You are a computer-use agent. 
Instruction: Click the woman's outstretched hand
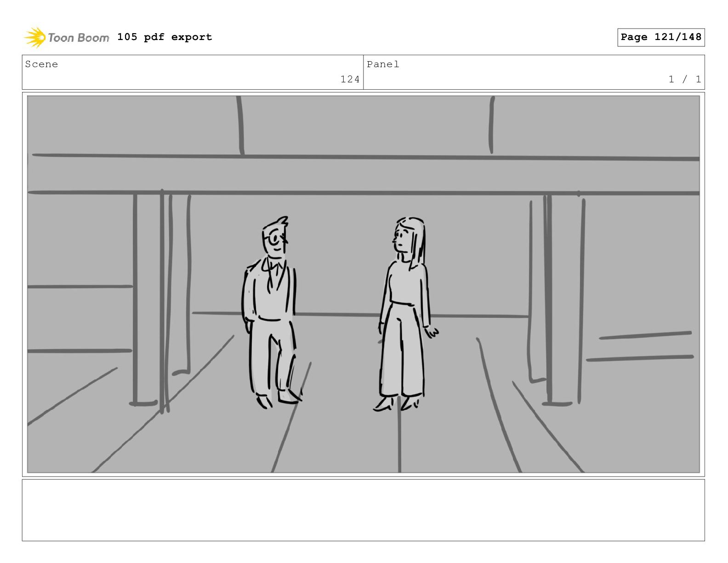click(x=432, y=331)
